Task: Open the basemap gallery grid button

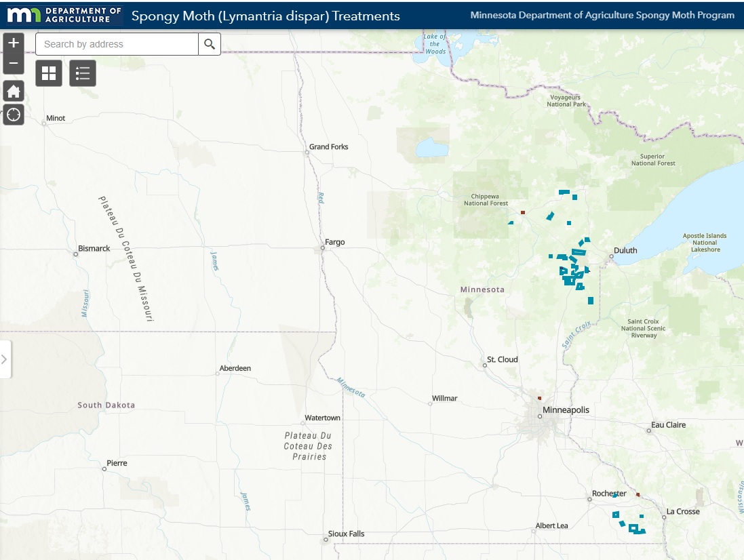Action: pos(49,73)
